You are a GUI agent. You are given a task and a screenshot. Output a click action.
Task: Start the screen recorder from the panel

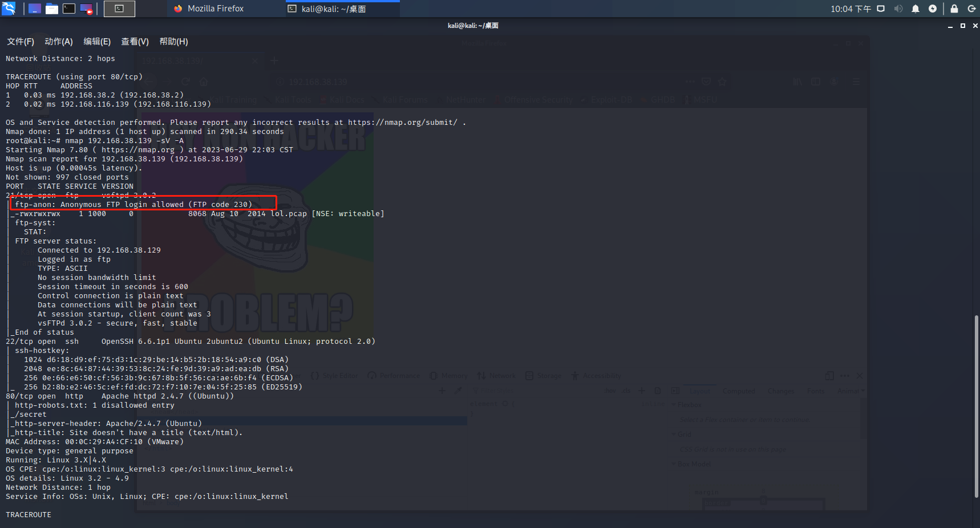(x=86, y=9)
